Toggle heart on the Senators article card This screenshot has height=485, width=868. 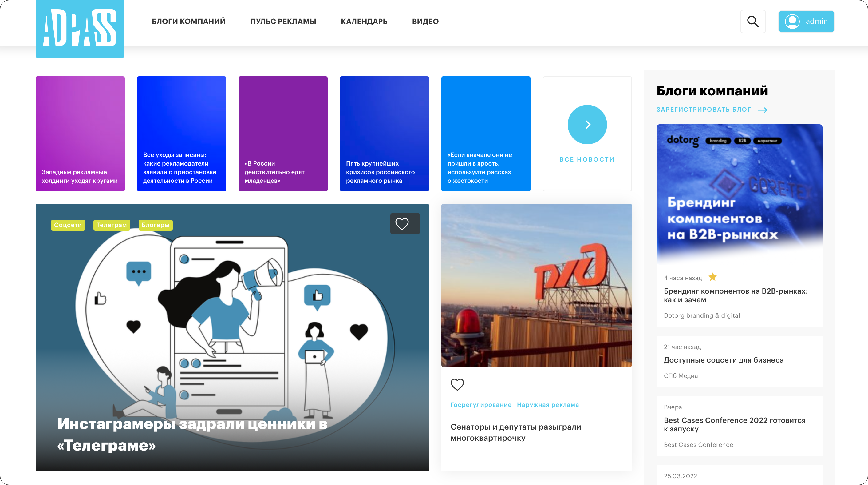pyautogui.click(x=457, y=384)
